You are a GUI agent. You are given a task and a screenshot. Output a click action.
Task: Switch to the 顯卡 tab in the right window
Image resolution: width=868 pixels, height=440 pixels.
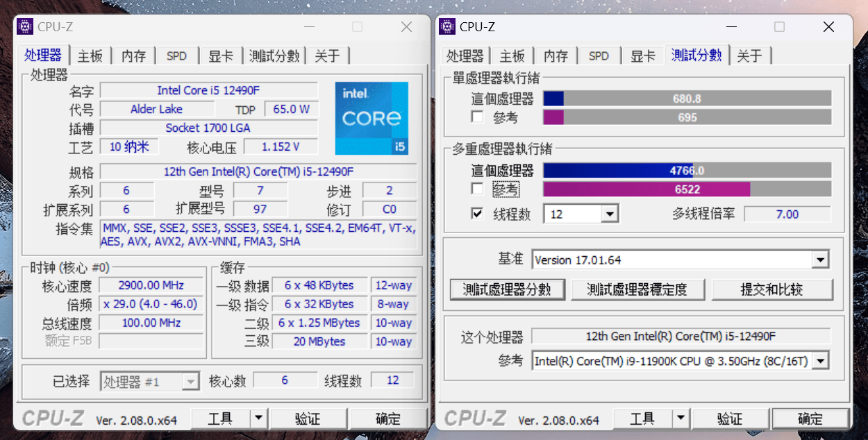tap(642, 55)
